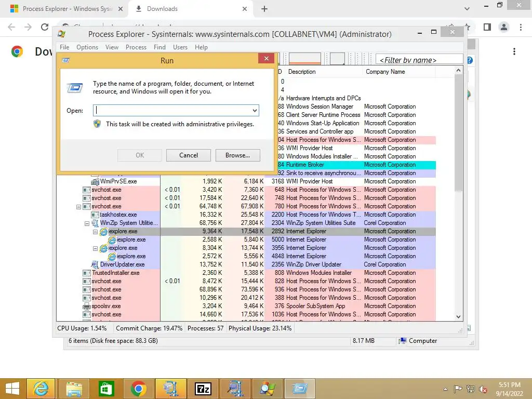Image resolution: width=532 pixels, height=399 pixels.
Task: Launch Windows Store from the taskbar
Action: tap(106, 389)
